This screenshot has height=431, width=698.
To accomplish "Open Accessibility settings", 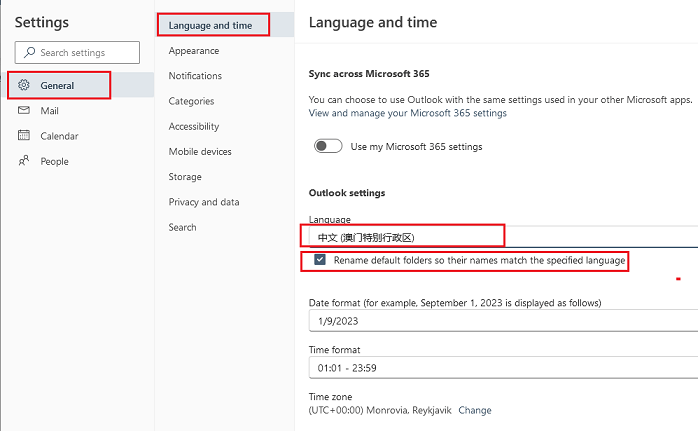I will [x=194, y=127].
